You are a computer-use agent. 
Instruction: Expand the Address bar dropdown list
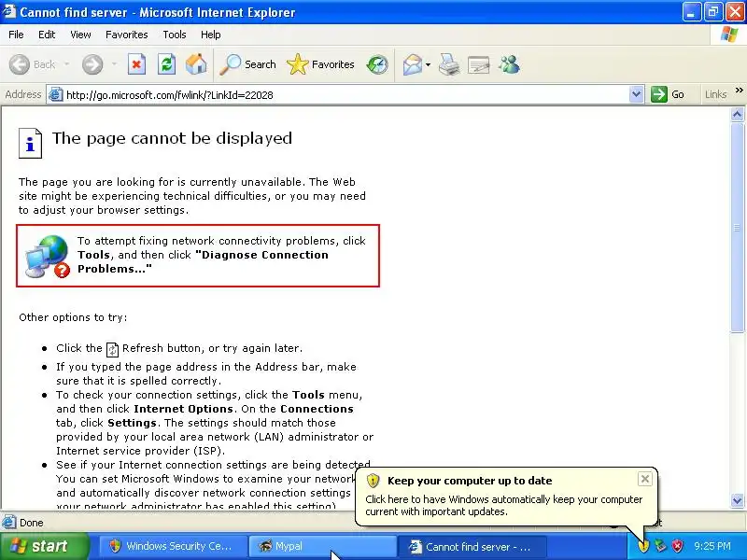pyautogui.click(x=636, y=94)
